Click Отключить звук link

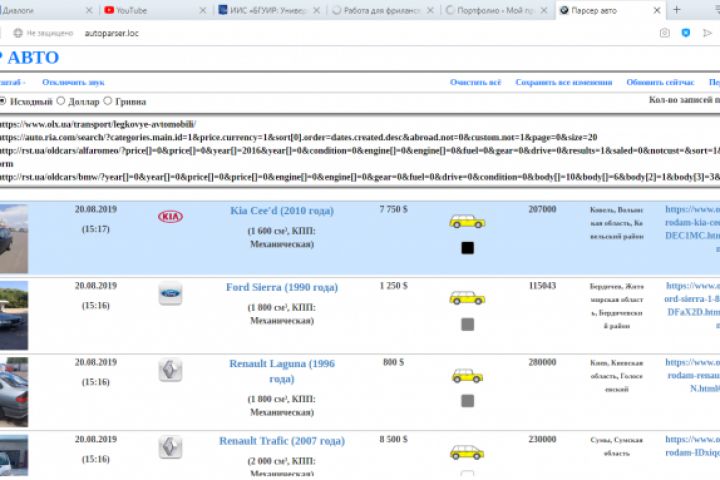tap(73, 82)
